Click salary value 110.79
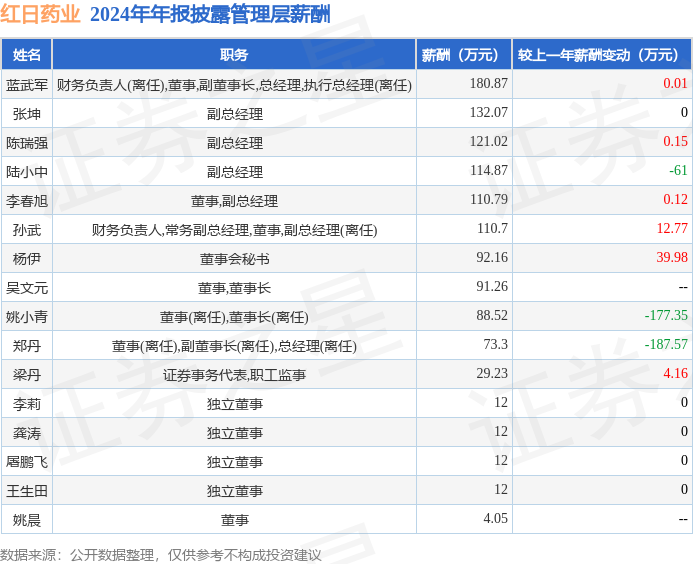The image size is (693, 564). (488, 199)
